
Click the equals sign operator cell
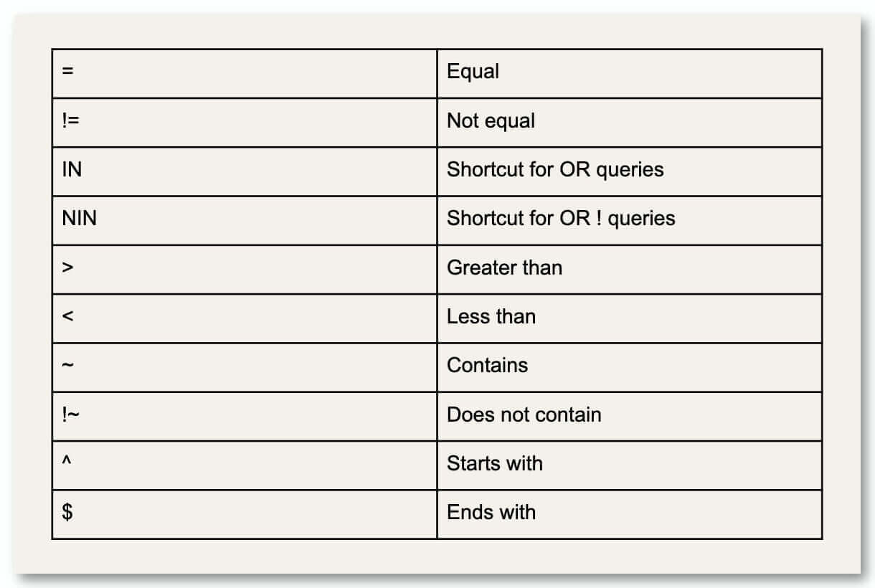click(68, 72)
